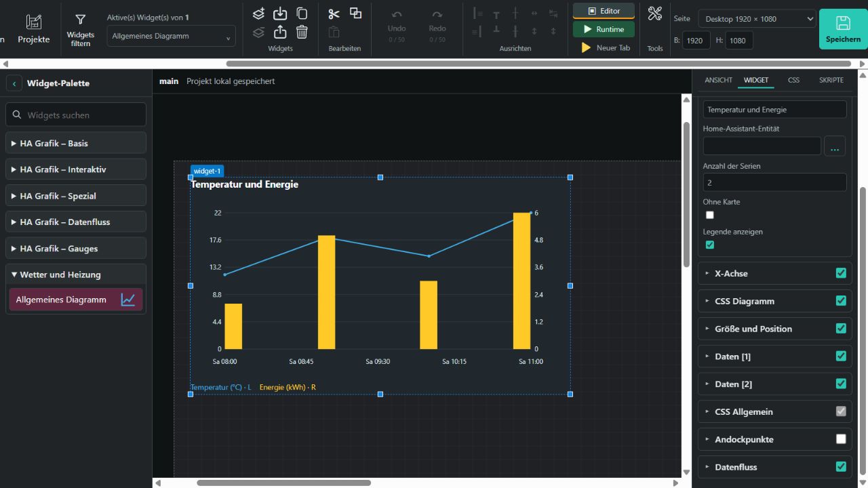Enable the Andockpunkte checkbox

841,439
